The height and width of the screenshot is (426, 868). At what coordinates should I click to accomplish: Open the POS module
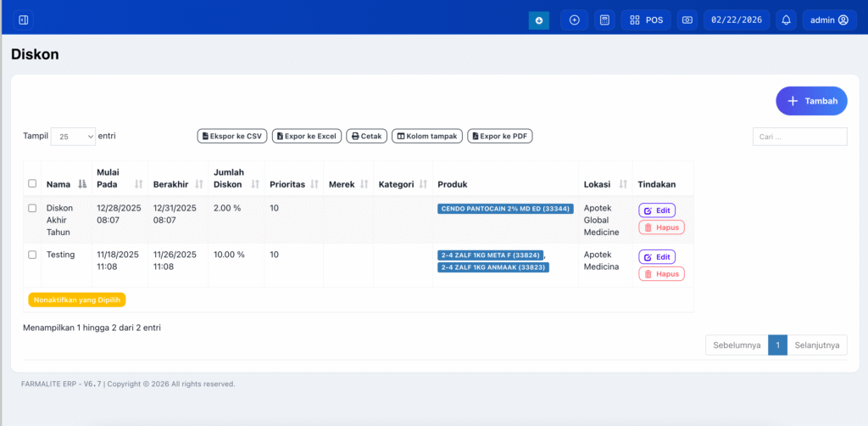[x=646, y=20]
